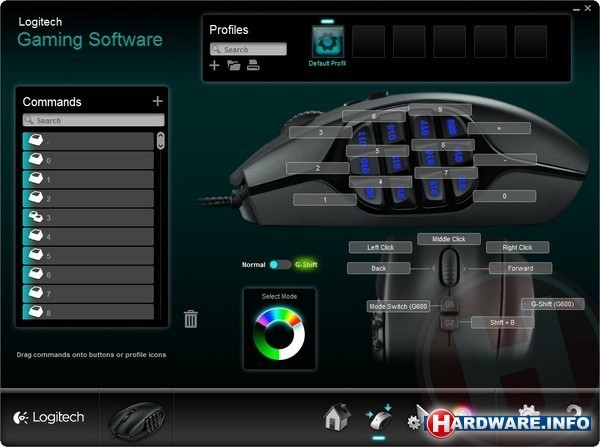The height and width of the screenshot is (447, 600).
Task: Select the '5' command in the list
Action: click(x=88, y=256)
